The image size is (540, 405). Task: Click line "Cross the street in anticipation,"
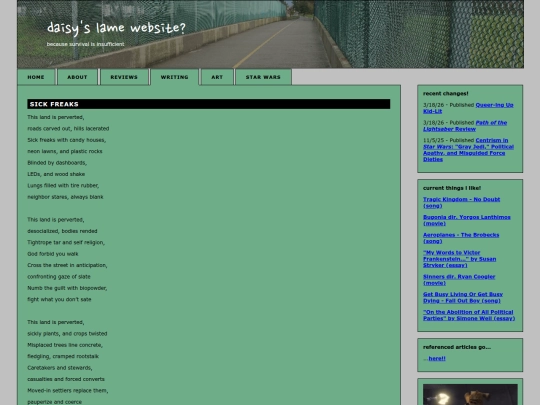pos(68,265)
